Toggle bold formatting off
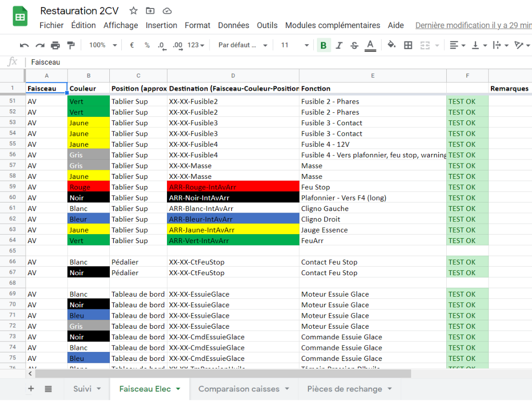 click(323, 46)
